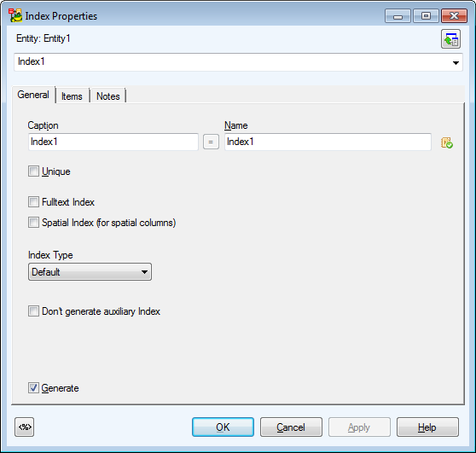Click the name verification icon beside Name field
Image resolution: width=476 pixels, height=453 pixels.
click(x=447, y=142)
